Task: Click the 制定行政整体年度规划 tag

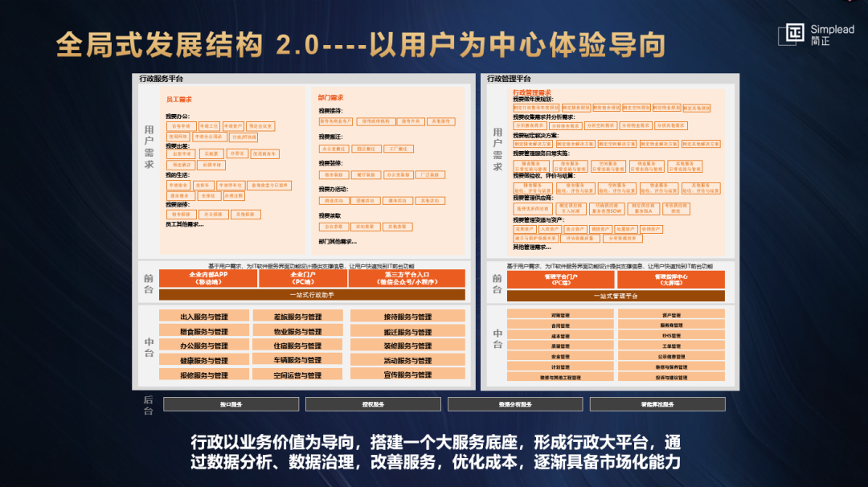Action: coord(536,108)
